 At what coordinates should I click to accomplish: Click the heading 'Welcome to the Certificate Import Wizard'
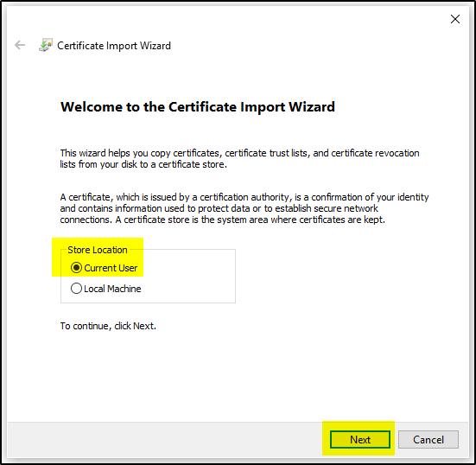(198, 107)
